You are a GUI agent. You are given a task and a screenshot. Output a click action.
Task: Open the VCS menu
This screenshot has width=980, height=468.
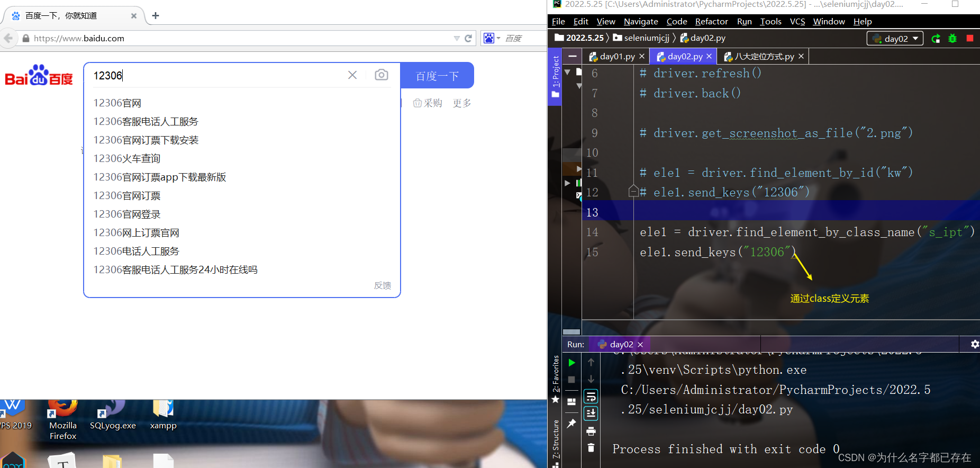[797, 21]
